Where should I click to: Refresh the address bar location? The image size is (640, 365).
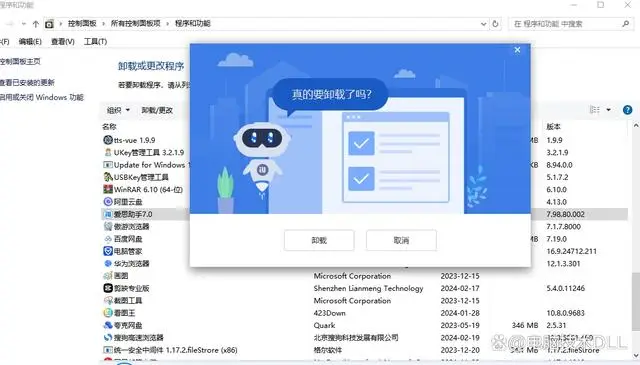pyautogui.click(x=495, y=24)
